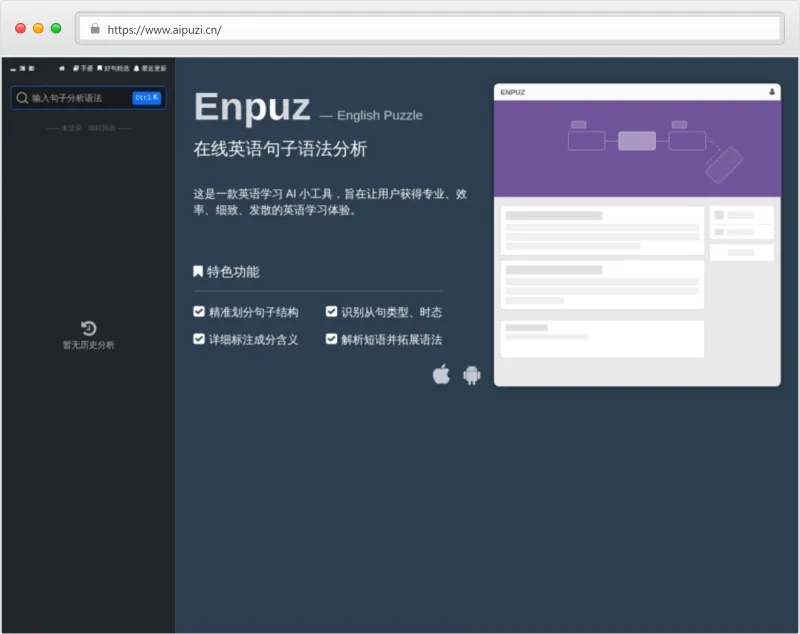Screen dimensions: 800x634
Task: Click the Apple download icon
Action: [441, 374]
